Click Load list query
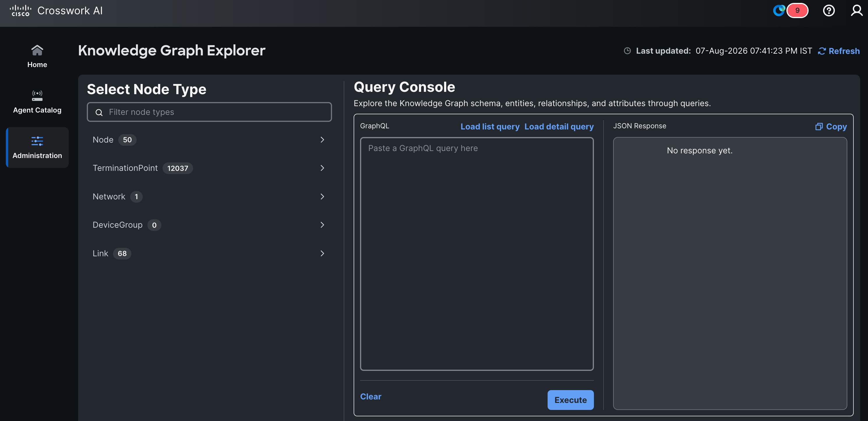The image size is (868, 421). 490,127
